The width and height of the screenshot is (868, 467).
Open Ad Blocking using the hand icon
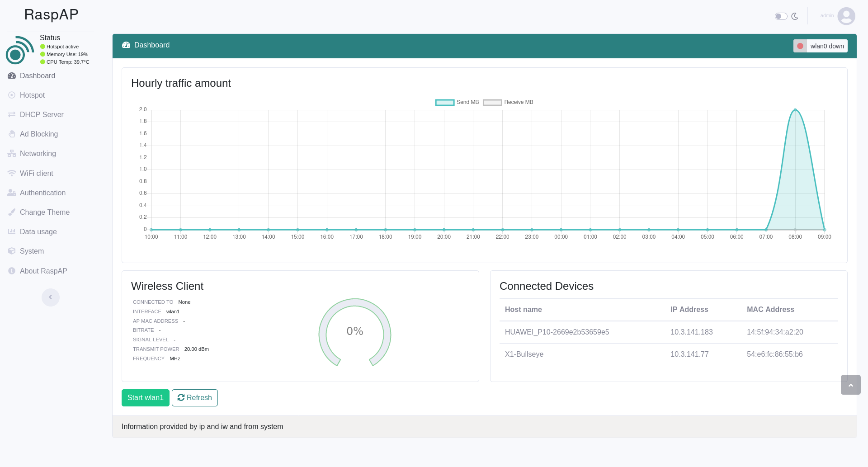(11, 134)
